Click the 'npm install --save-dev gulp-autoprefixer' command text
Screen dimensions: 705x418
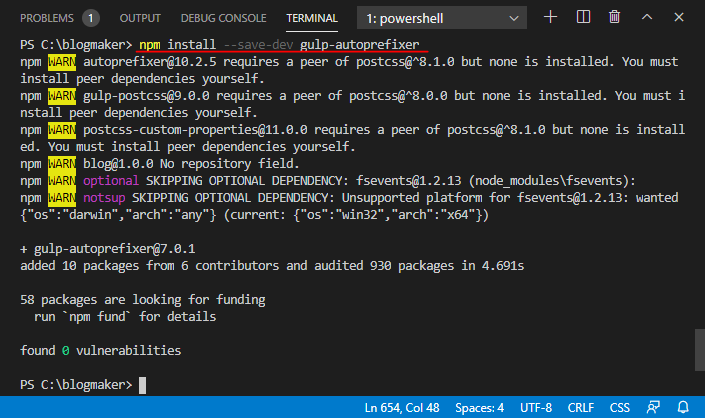pyautogui.click(x=279, y=45)
